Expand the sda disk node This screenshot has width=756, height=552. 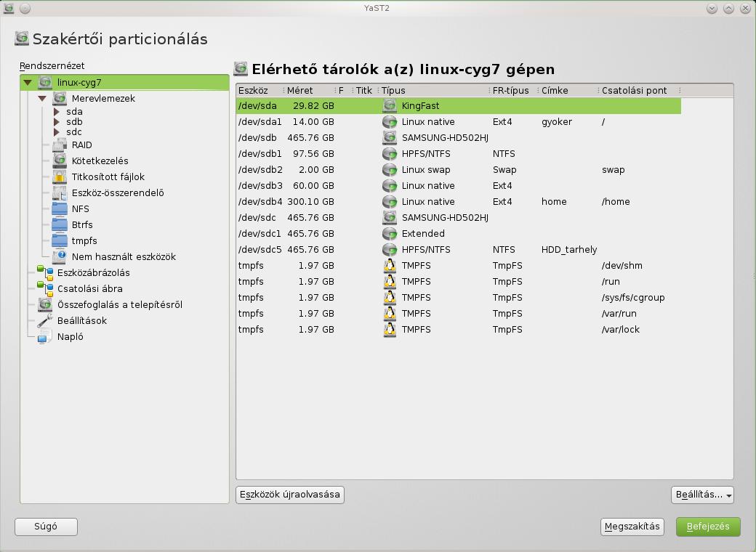point(57,112)
